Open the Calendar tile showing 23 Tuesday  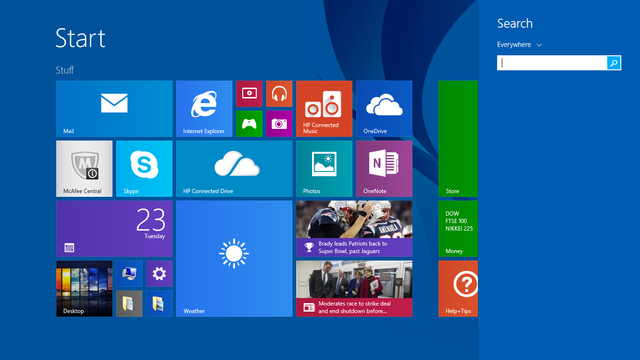[x=114, y=229]
